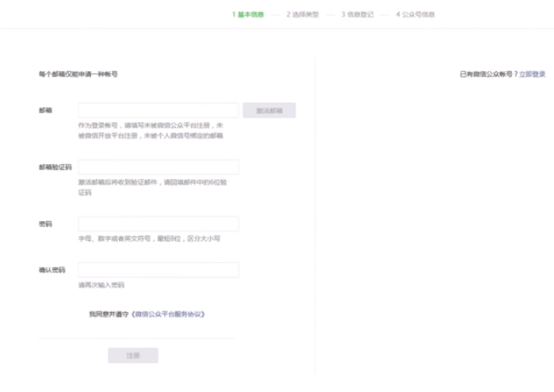The height and width of the screenshot is (392, 554).
Task: Click the 已有微信公众帐号 prompt text
Action: click(487, 74)
